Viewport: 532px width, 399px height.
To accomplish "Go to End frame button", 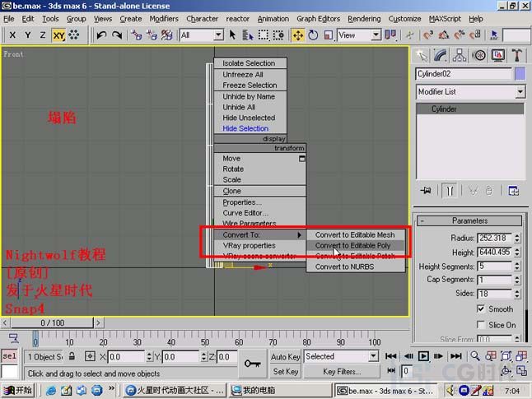I will click(455, 356).
